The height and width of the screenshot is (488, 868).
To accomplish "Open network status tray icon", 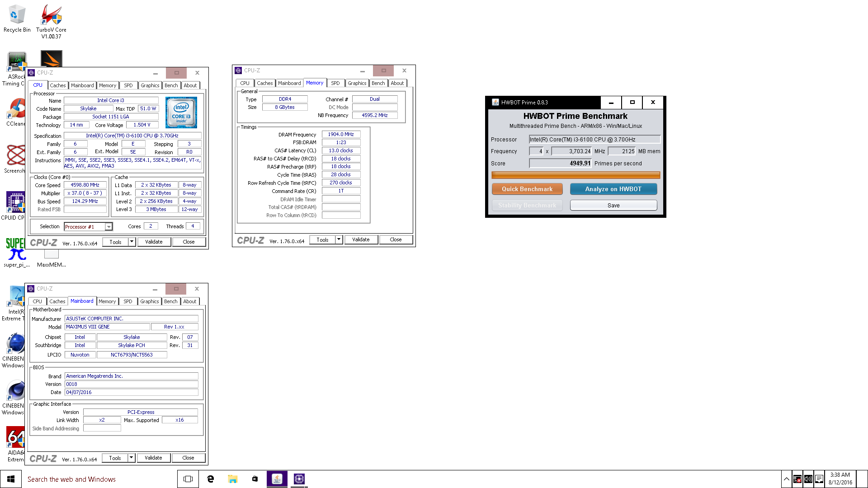I will tap(797, 479).
